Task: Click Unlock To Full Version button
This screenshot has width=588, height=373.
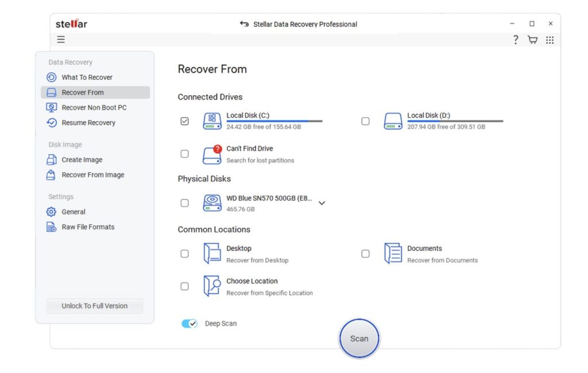Action: [95, 306]
